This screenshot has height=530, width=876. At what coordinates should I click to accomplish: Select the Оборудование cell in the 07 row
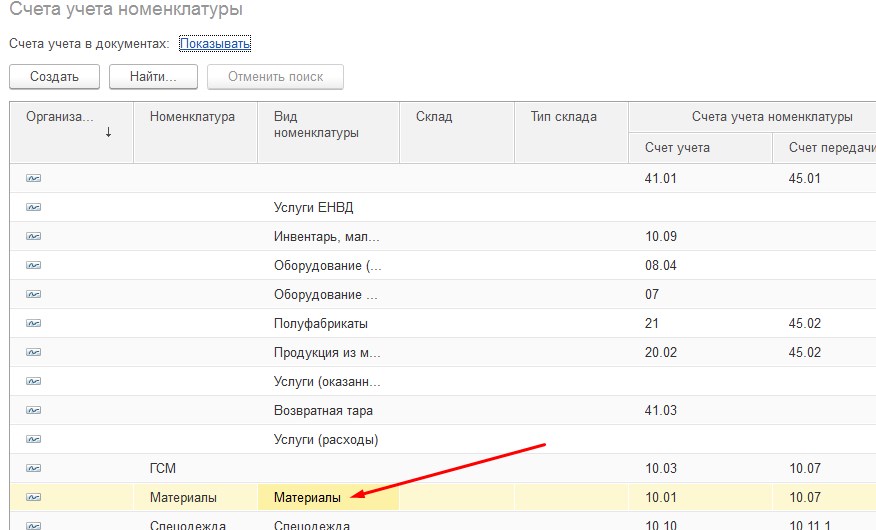[328, 294]
